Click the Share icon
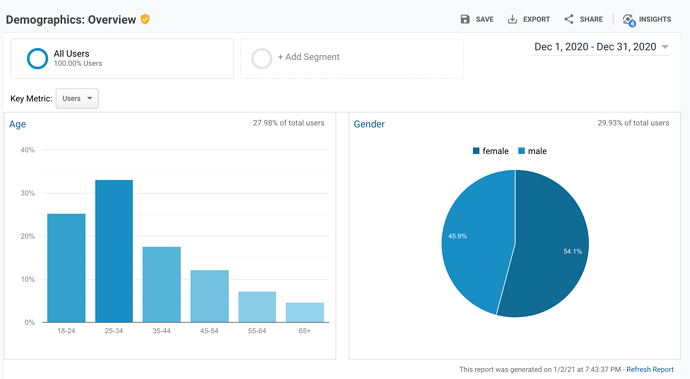The width and height of the screenshot is (690, 379). [569, 19]
